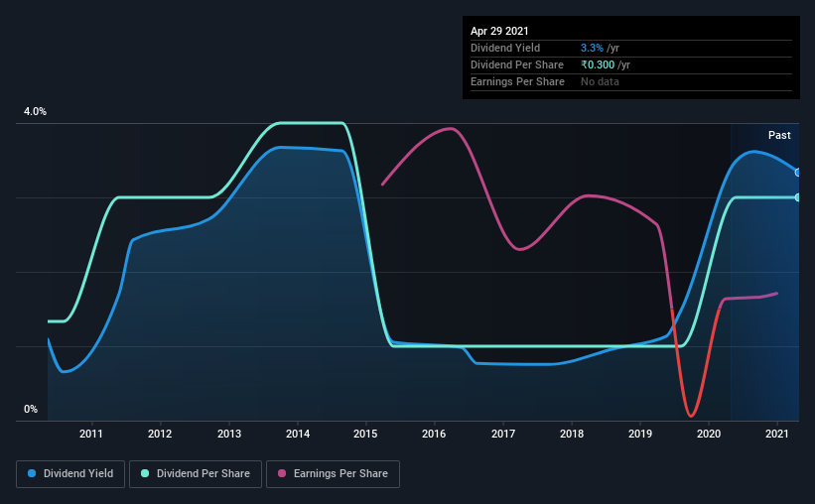The width and height of the screenshot is (815, 504).
Task: Click the blue dot in Dividend Yield legend
Action: click(32, 473)
